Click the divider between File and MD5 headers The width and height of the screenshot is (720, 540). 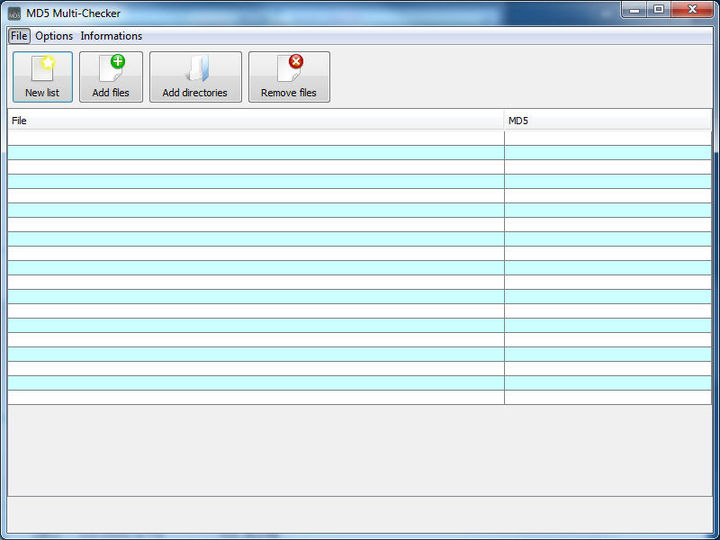coord(504,121)
